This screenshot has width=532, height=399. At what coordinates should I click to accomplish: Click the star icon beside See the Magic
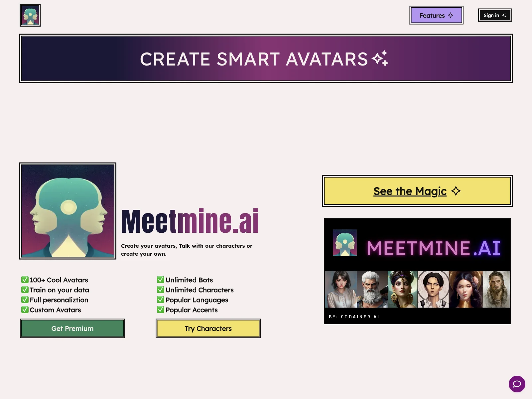[x=456, y=191]
